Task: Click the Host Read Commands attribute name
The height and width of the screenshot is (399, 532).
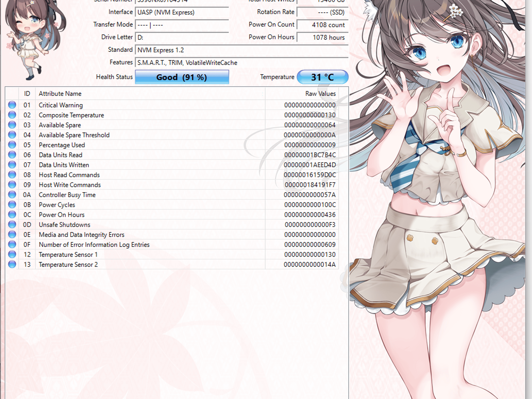Action: click(69, 175)
